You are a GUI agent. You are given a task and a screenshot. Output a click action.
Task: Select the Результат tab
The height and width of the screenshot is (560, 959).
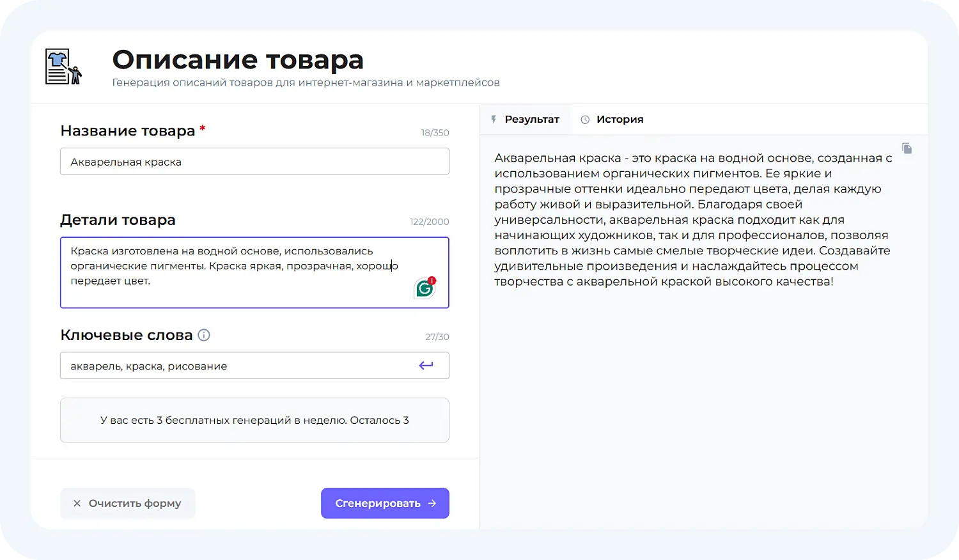point(531,119)
